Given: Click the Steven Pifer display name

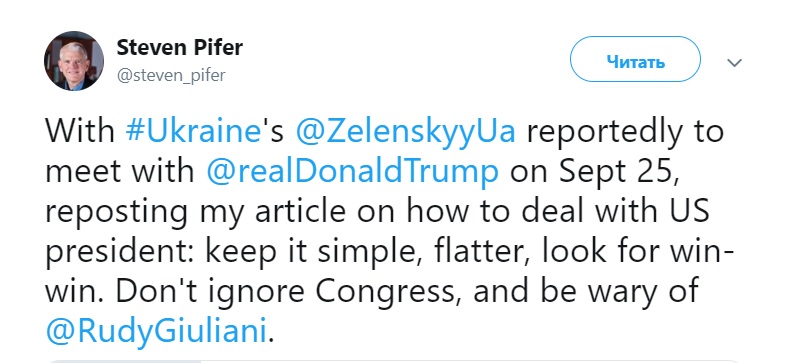Looking at the screenshot, I should (x=180, y=48).
